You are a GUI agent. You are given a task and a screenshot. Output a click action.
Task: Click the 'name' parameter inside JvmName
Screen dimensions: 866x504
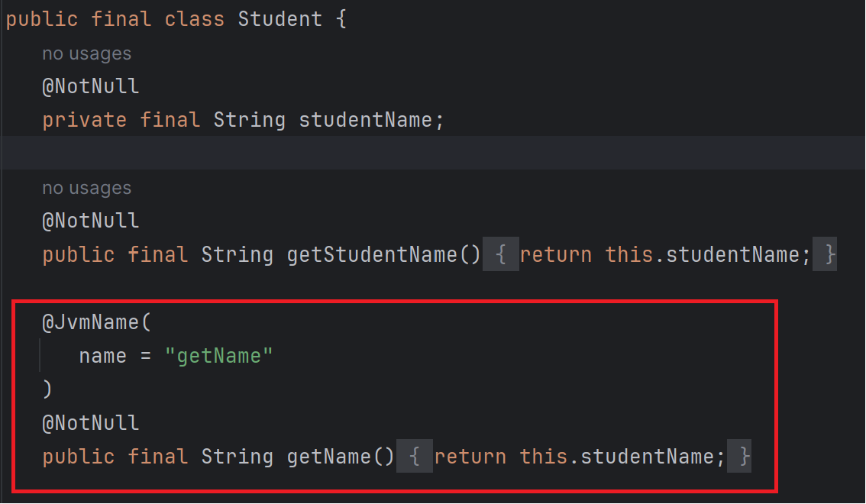(103, 356)
